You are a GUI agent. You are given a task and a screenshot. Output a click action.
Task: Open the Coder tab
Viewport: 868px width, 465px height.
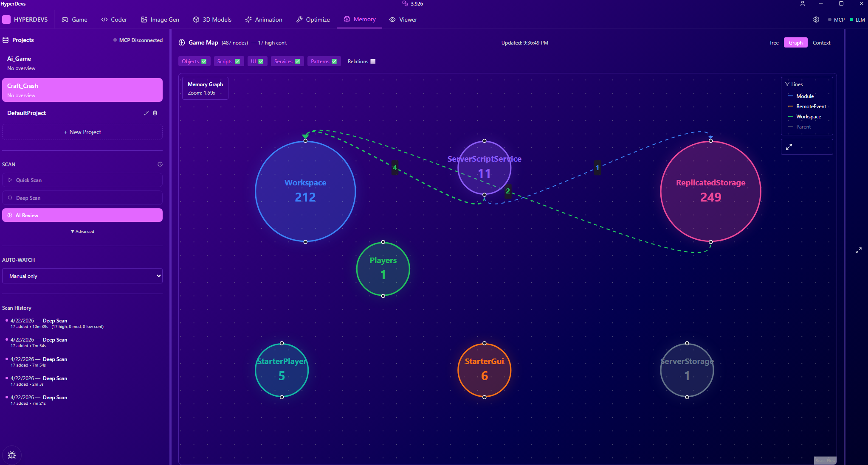tap(114, 20)
